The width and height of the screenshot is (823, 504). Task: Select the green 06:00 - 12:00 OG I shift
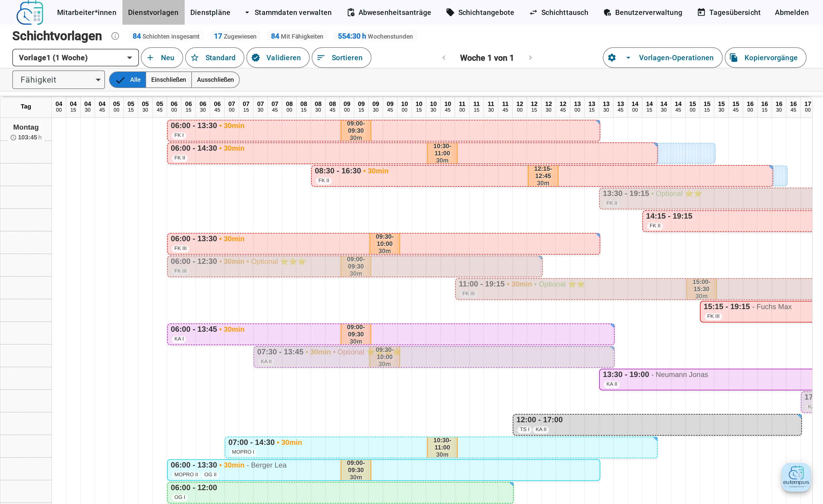tap(340, 493)
